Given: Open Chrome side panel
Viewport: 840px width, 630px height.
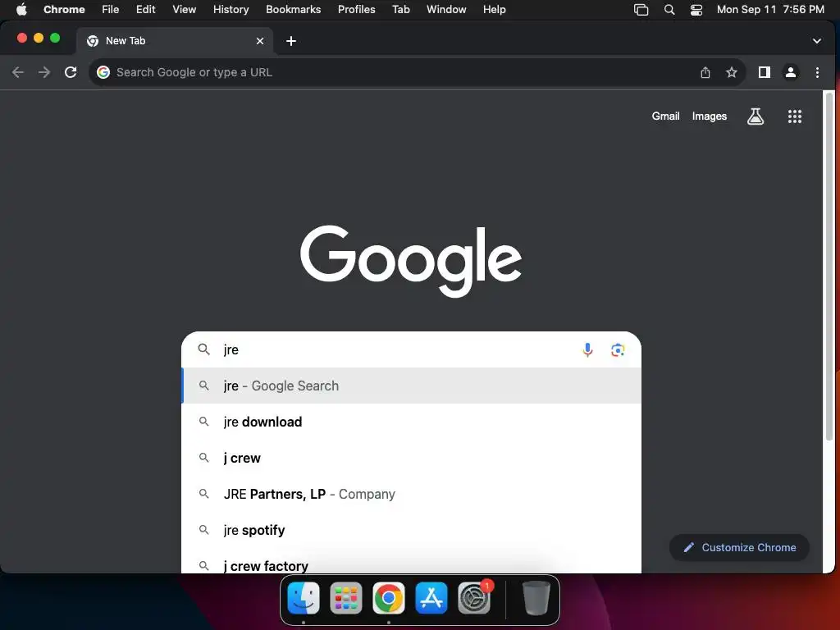Looking at the screenshot, I should (764, 72).
